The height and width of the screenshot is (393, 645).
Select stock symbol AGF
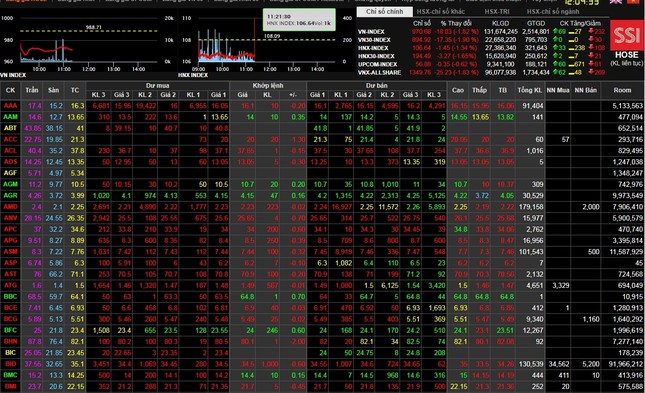point(11,173)
